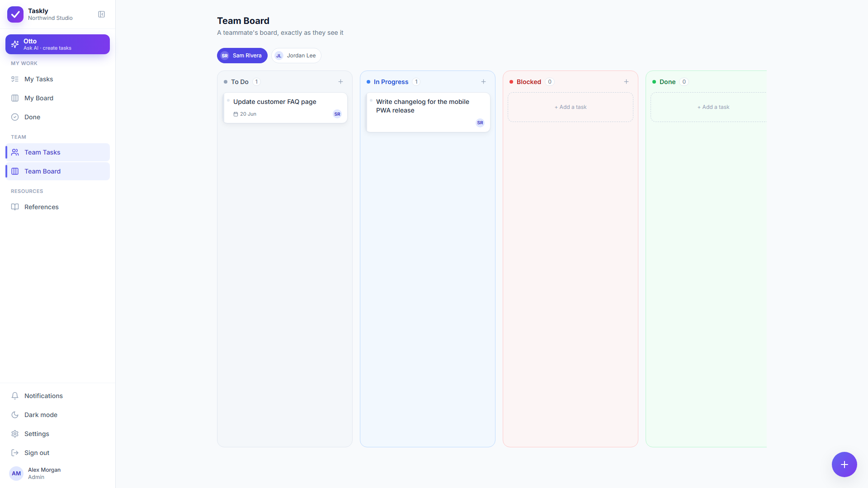This screenshot has height=488, width=868.
Task: Click the Done check-circle icon in sidebar
Action: coord(15,117)
